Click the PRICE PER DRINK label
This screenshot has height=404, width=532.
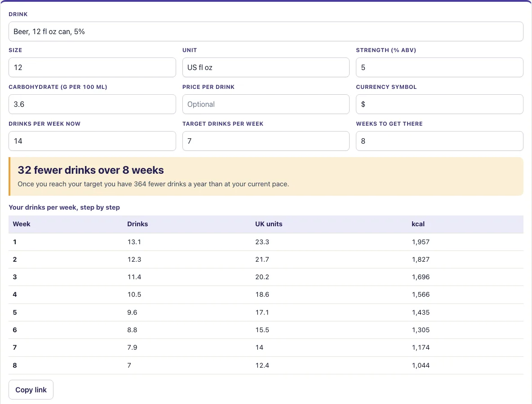click(208, 87)
